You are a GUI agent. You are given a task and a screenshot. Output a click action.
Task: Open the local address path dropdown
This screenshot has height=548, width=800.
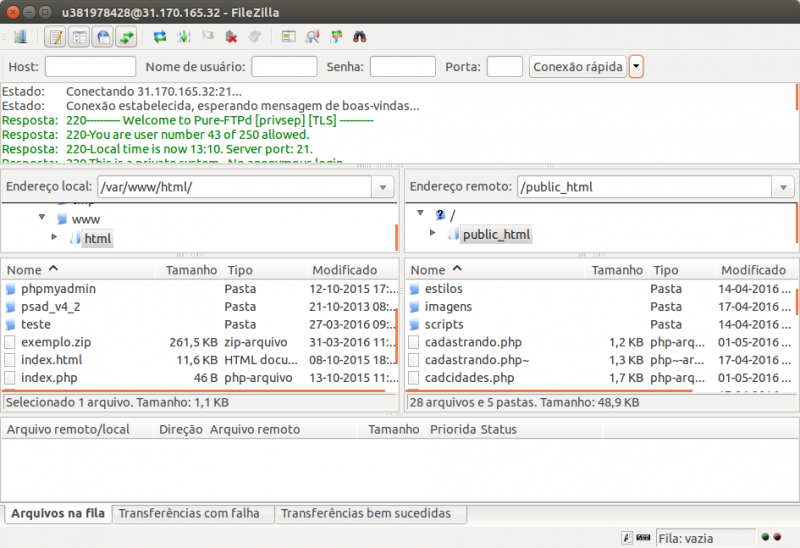[383, 187]
